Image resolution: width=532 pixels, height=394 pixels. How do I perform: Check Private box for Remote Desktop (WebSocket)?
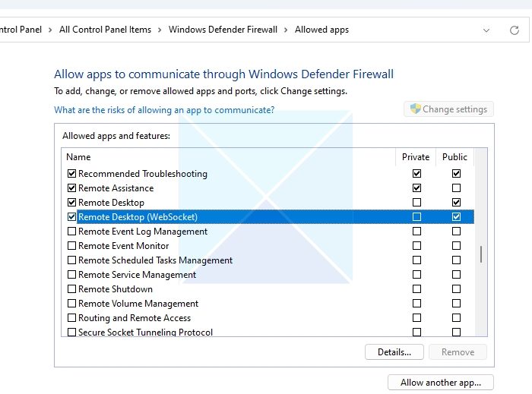click(x=416, y=217)
